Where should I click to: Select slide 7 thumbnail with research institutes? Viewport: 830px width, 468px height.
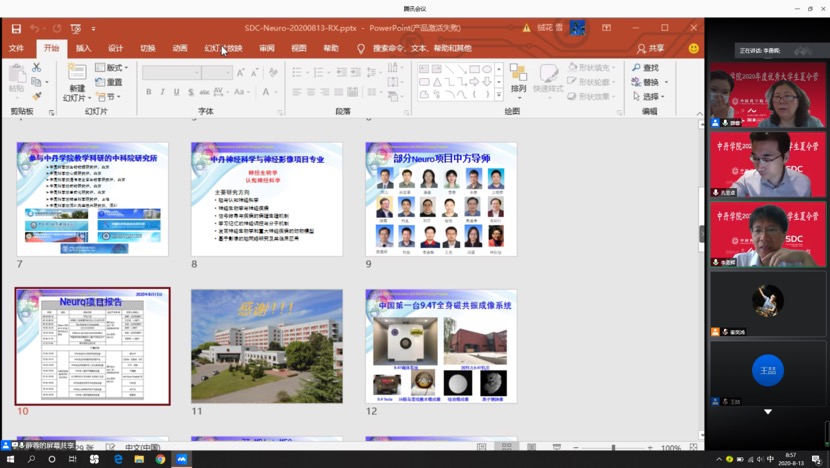(93, 199)
